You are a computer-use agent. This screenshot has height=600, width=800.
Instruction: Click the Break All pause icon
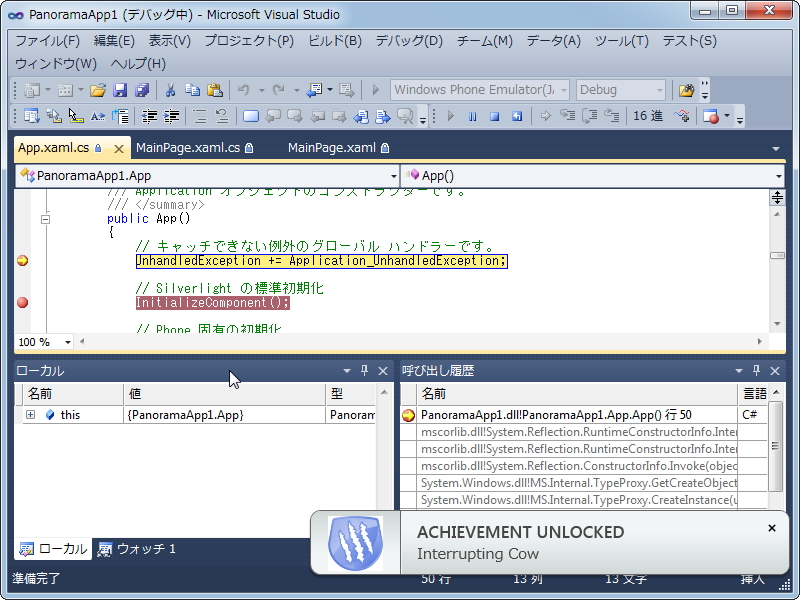(x=472, y=115)
